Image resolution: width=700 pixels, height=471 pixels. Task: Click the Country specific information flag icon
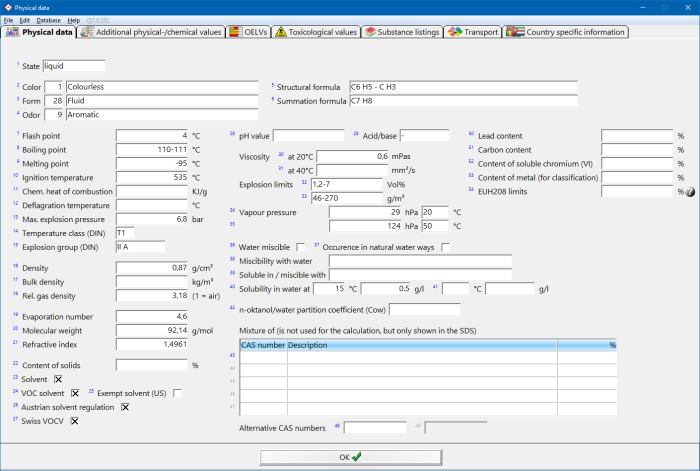tap(514, 32)
